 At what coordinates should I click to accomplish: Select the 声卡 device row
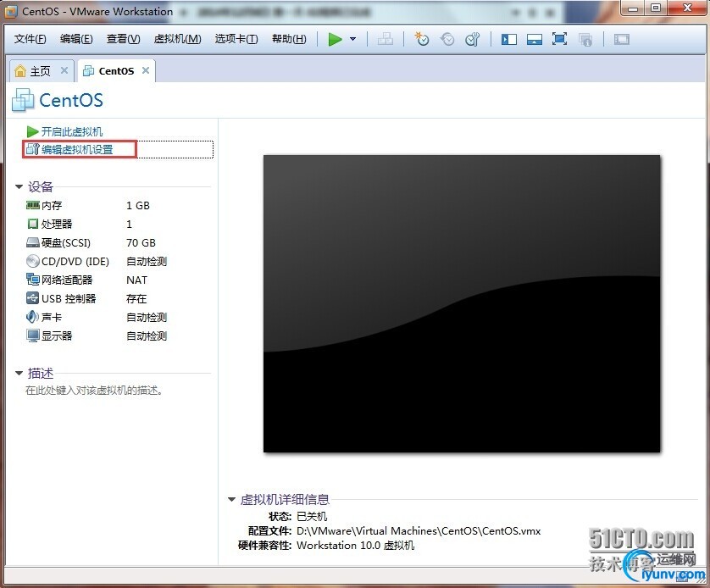tap(117, 318)
